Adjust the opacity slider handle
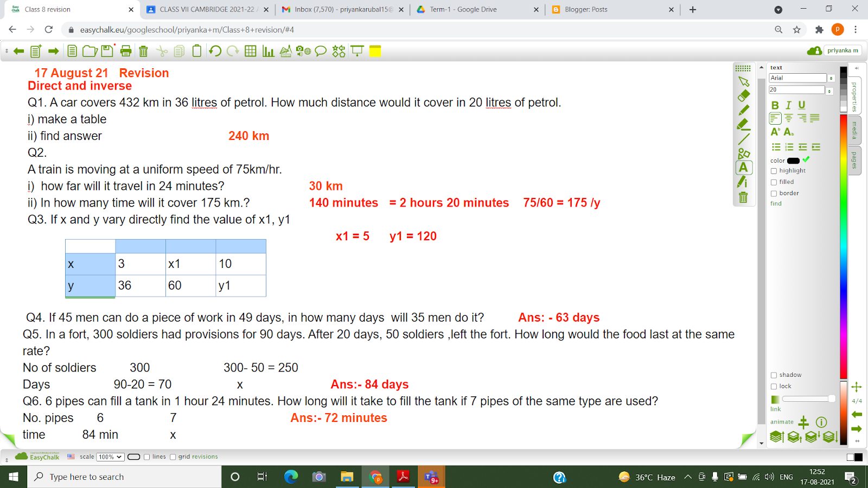This screenshot has height=488, width=868. 832,399
